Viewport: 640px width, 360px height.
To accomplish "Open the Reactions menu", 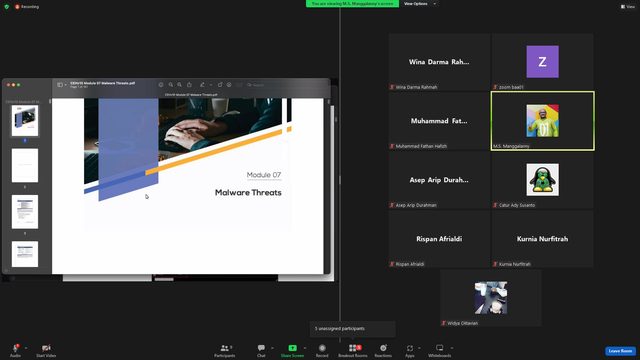I will coord(383,350).
